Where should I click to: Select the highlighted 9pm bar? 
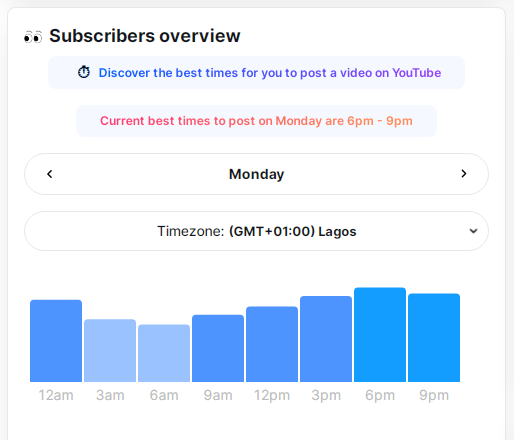[434, 337]
